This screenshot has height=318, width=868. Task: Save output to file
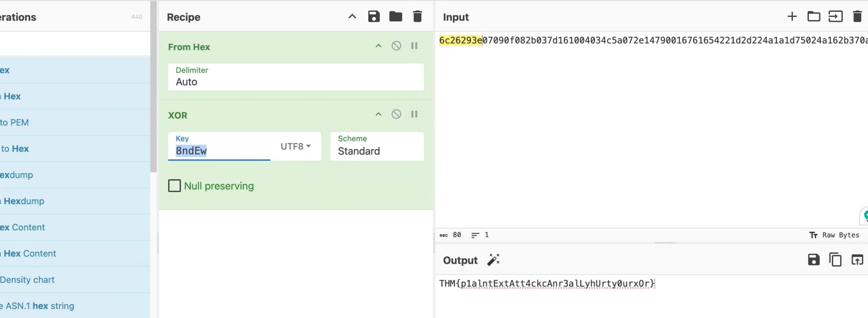(814, 260)
